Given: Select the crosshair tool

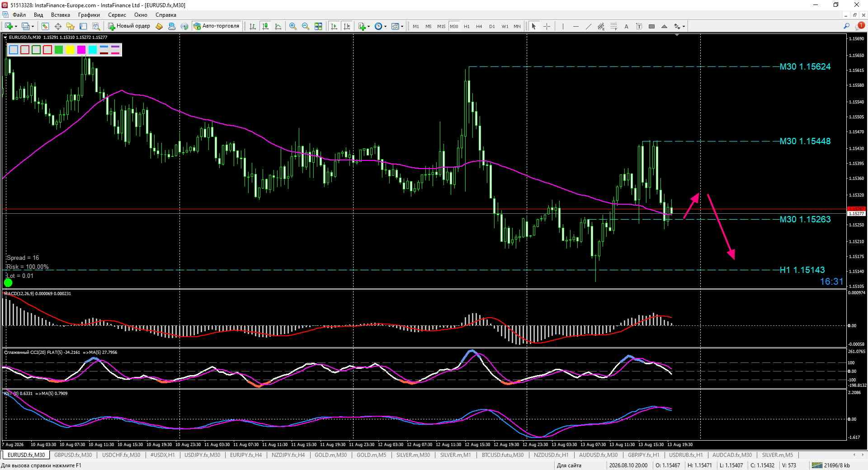Looking at the screenshot, I should [547, 26].
